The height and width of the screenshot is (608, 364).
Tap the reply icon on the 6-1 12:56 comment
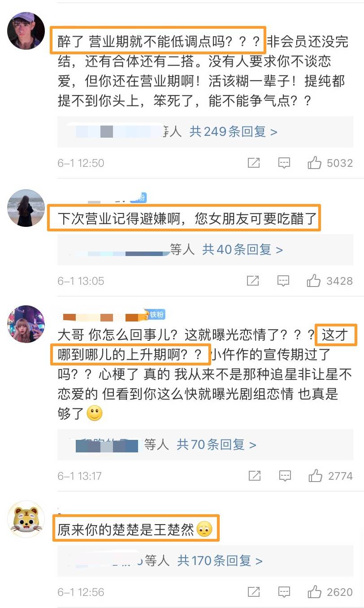tap(284, 591)
